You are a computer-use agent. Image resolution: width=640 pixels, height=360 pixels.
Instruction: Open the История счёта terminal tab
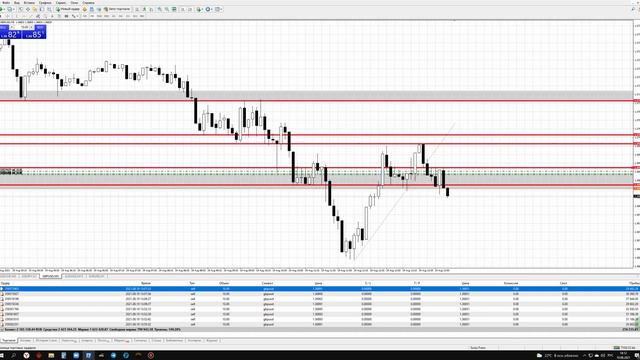point(47,340)
